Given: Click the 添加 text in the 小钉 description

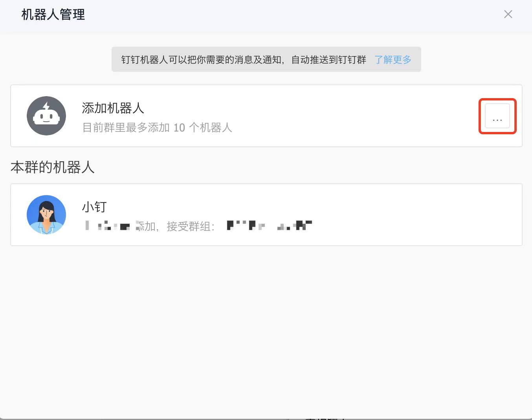Looking at the screenshot, I should [146, 226].
